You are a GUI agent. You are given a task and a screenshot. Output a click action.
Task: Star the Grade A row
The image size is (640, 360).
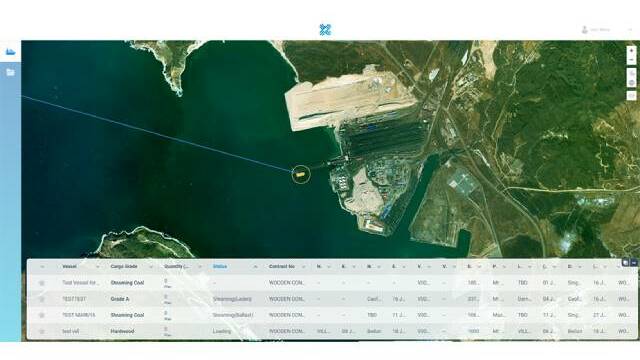(42, 299)
